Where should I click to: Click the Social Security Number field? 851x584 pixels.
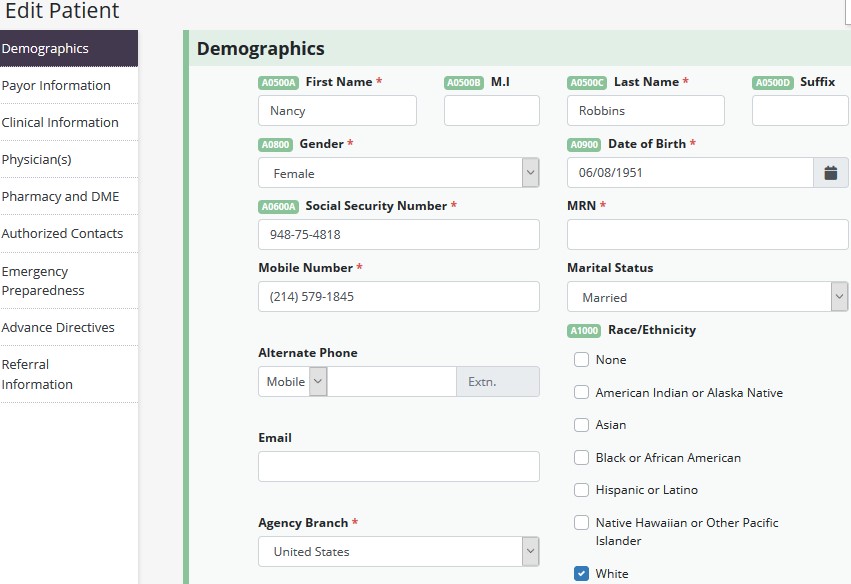click(x=398, y=235)
